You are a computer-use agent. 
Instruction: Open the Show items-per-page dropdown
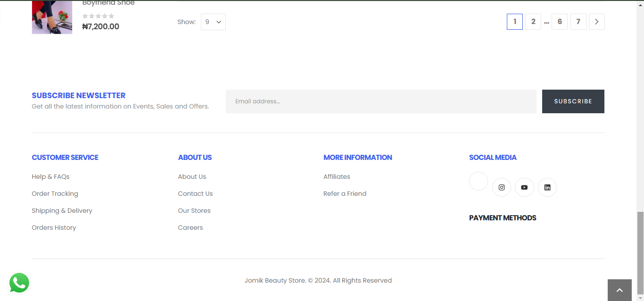213,22
